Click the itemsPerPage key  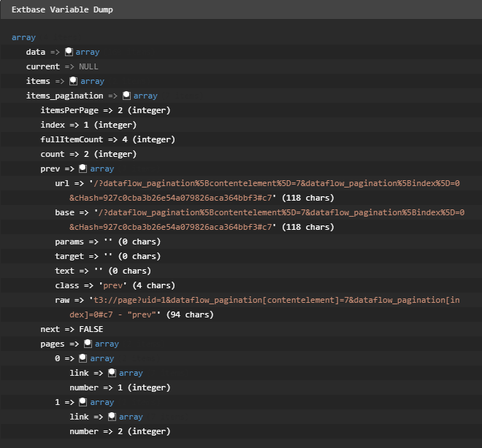pyautogui.click(x=69, y=110)
